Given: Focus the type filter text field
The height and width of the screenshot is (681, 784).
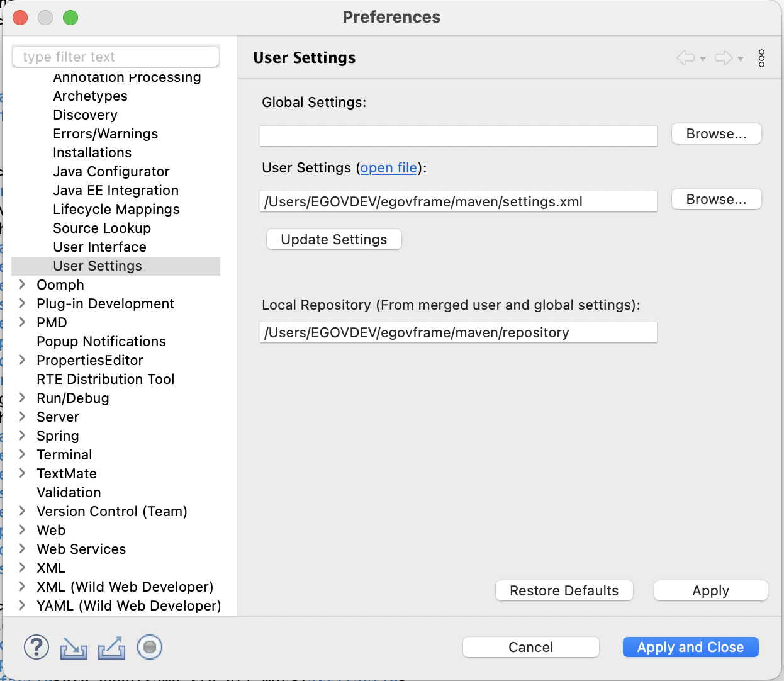Looking at the screenshot, I should click(116, 57).
